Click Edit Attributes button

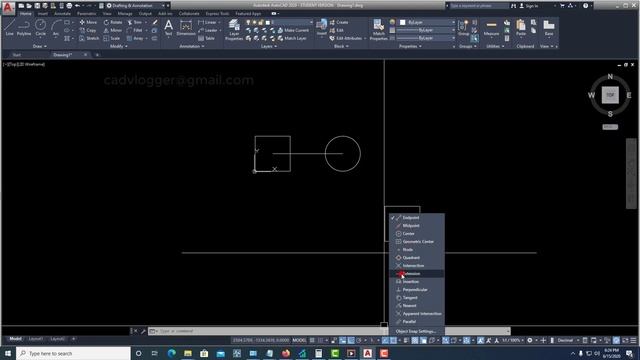[346, 38]
